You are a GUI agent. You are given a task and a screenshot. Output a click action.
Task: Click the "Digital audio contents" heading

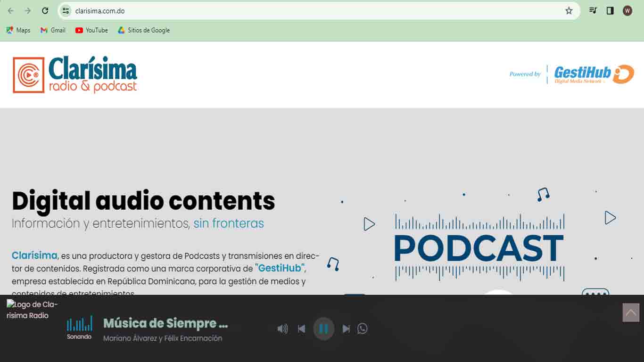(x=143, y=201)
